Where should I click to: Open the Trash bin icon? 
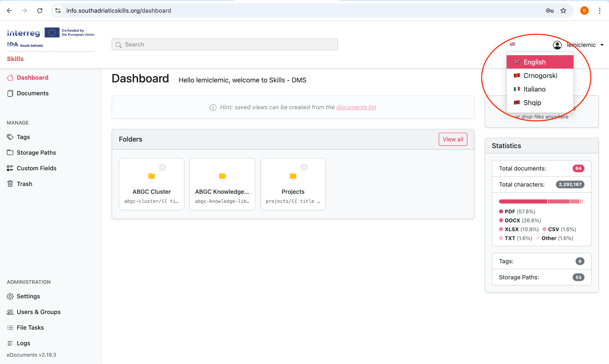coord(10,184)
